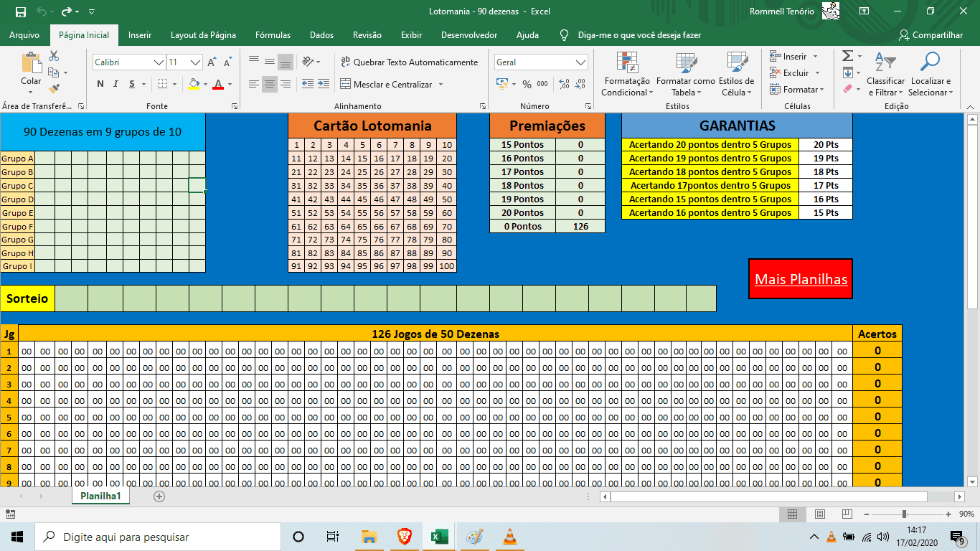Screen dimensions: 980x551
Task: Switch to Page Layout view icon
Action: click(819, 514)
